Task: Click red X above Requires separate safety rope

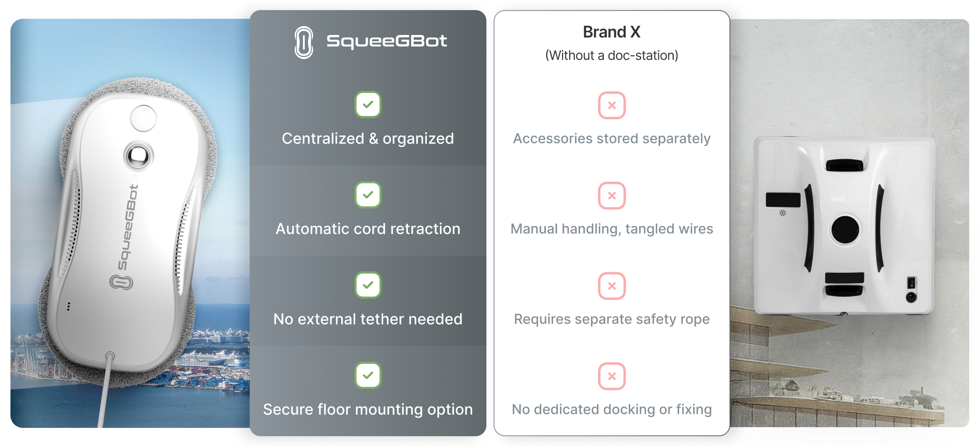Action: pyautogui.click(x=612, y=286)
